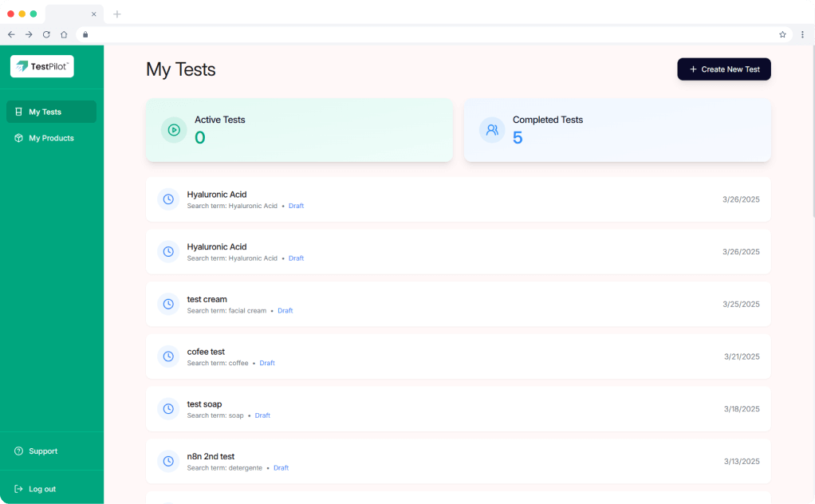Viewport: 815px width, 504px height.
Task: Open the browser three-dot menu
Action: coord(802,34)
